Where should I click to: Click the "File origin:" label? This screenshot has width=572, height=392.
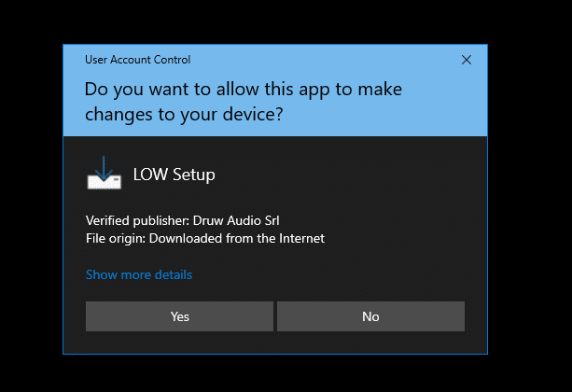click(117, 238)
